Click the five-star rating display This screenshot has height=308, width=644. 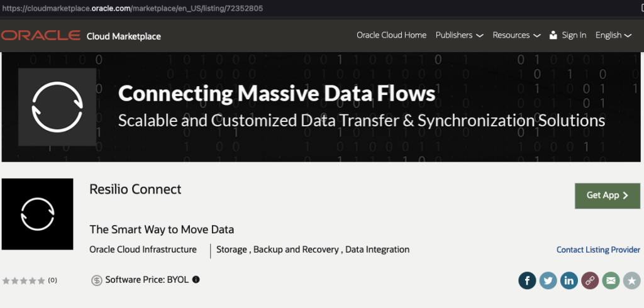pyautogui.click(x=24, y=280)
